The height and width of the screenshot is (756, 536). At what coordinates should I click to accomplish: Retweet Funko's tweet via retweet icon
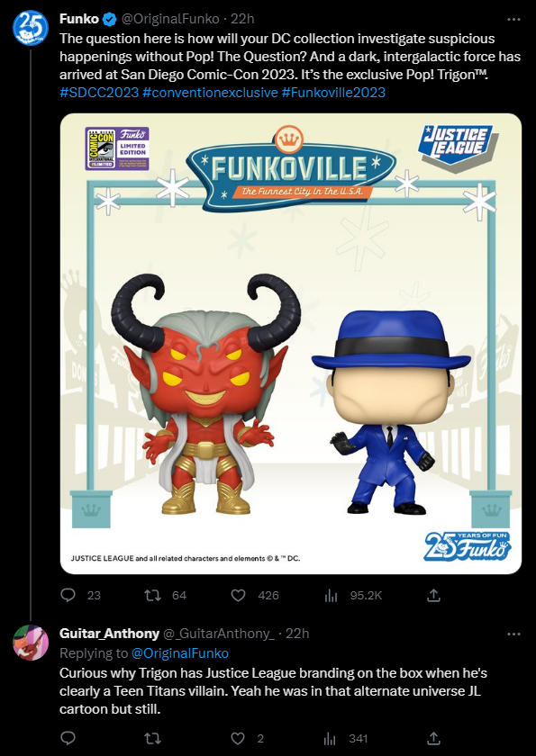tap(153, 596)
